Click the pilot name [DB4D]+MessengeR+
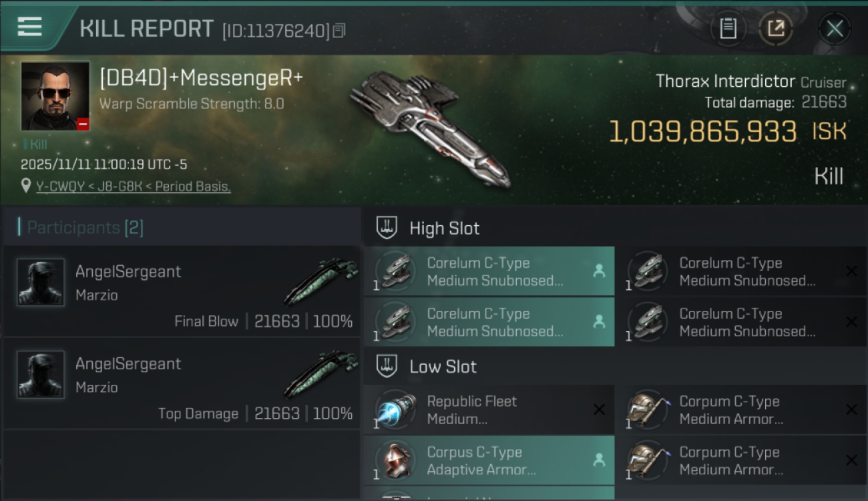 201,78
